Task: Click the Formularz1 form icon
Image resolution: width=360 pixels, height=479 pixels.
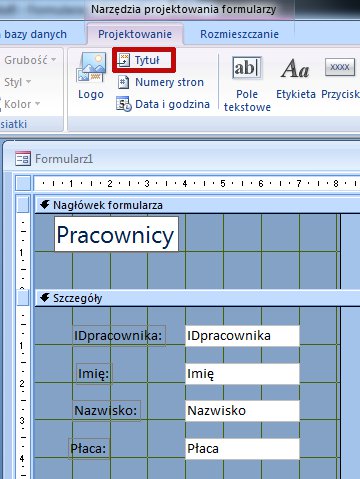Action: click(23, 159)
